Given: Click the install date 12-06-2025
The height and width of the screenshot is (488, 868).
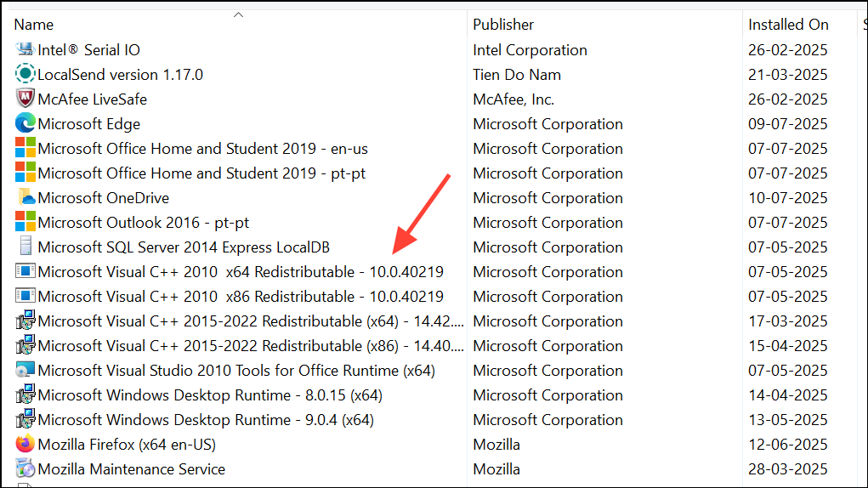Looking at the screenshot, I should tap(788, 445).
